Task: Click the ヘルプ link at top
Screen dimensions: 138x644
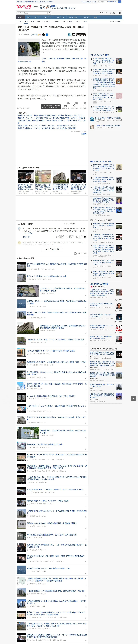Action: pyautogui.click(x=94, y=2)
